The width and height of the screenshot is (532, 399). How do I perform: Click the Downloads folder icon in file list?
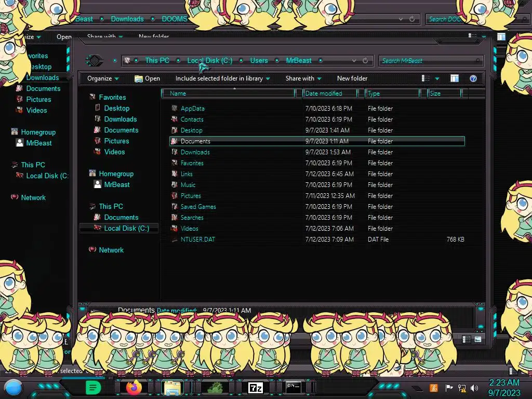point(175,152)
